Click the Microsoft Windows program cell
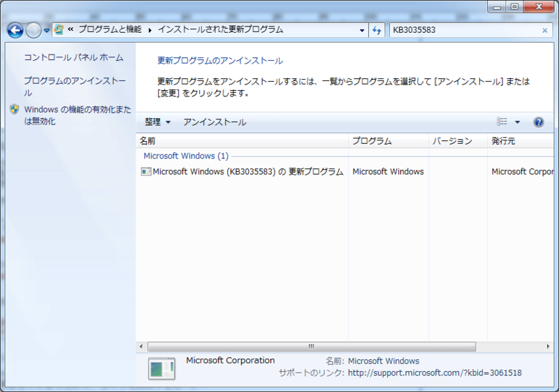The image size is (559, 392). [x=389, y=172]
